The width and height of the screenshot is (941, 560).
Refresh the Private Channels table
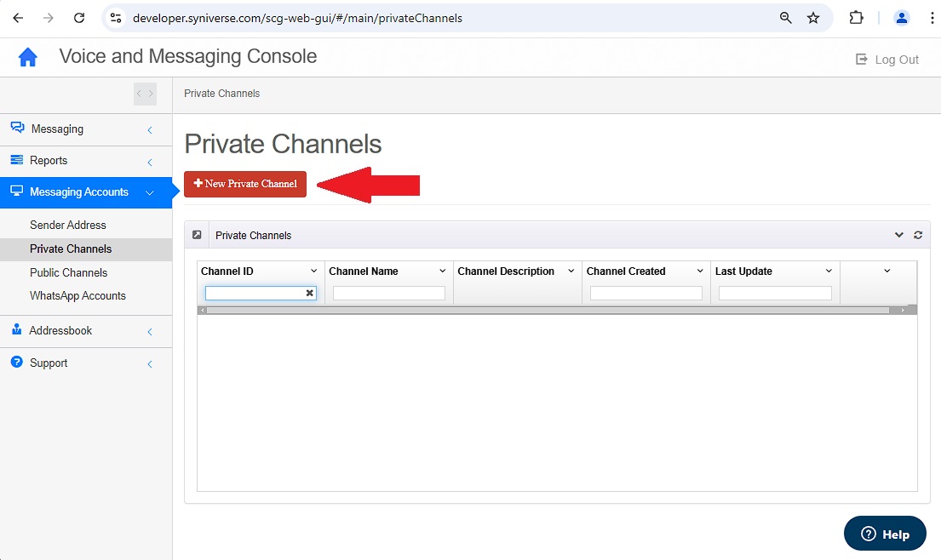[x=918, y=235]
